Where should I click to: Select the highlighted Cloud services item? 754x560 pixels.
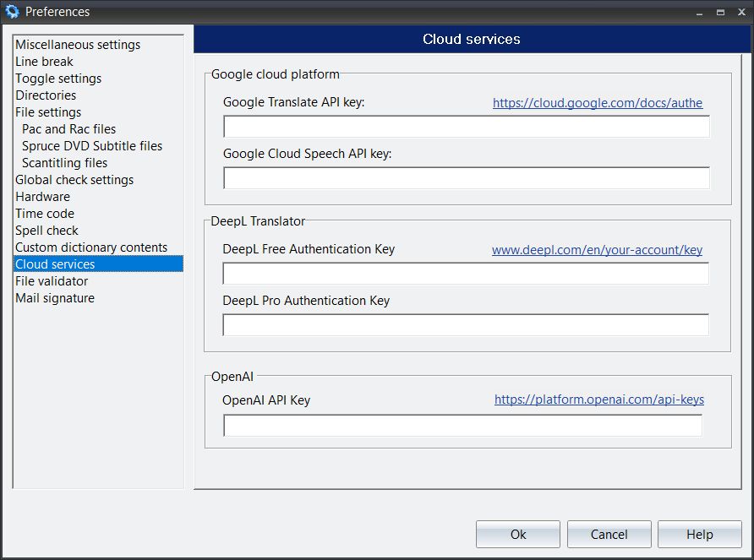pyautogui.click(x=98, y=264)
